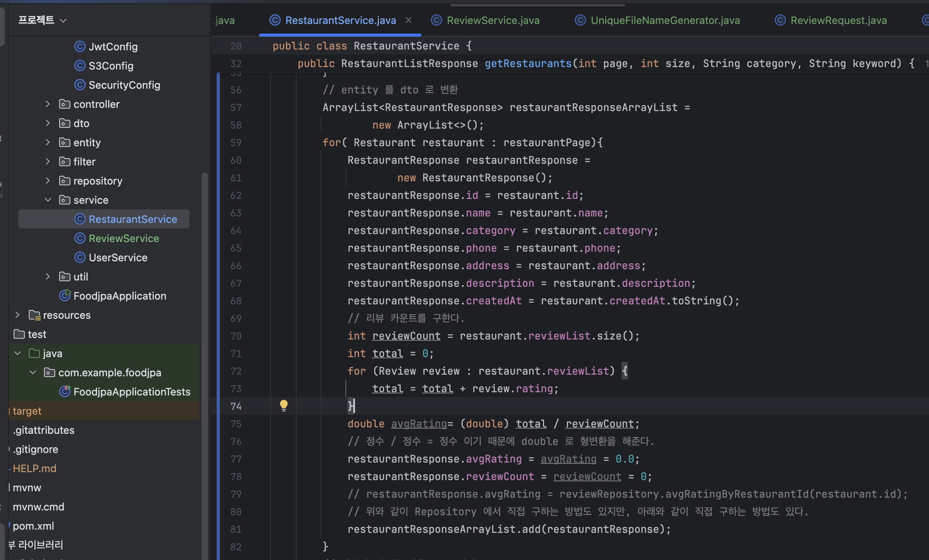Expand the util package

[48, 277]
